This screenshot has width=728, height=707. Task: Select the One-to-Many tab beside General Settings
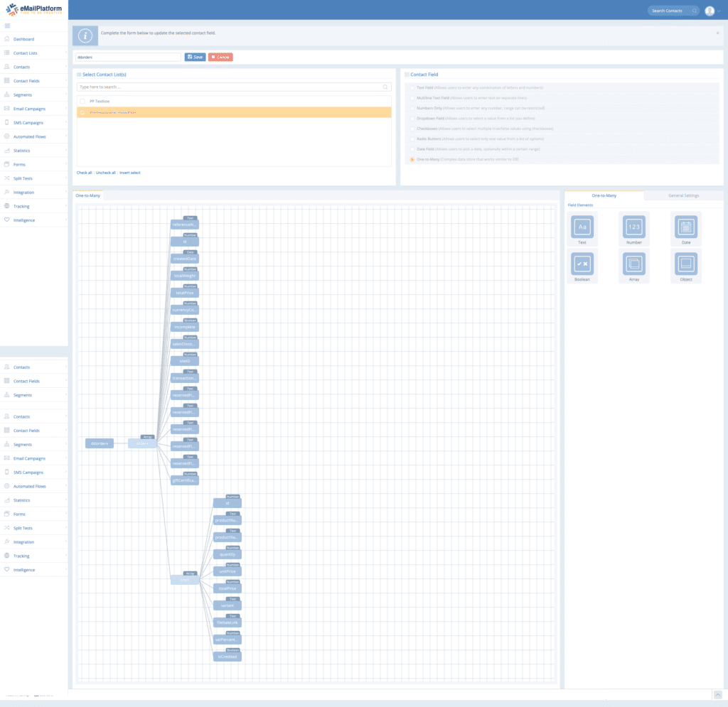tap(604, 195)
